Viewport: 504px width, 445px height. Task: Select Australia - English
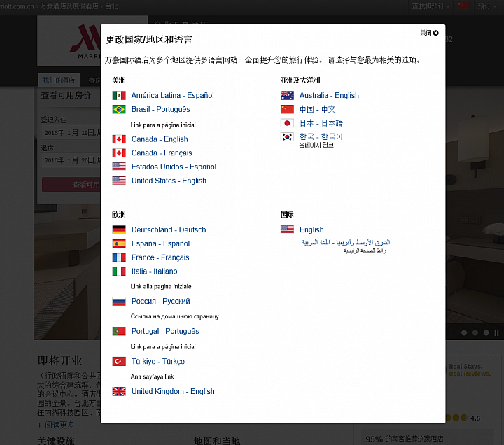(x=329, y=95)
